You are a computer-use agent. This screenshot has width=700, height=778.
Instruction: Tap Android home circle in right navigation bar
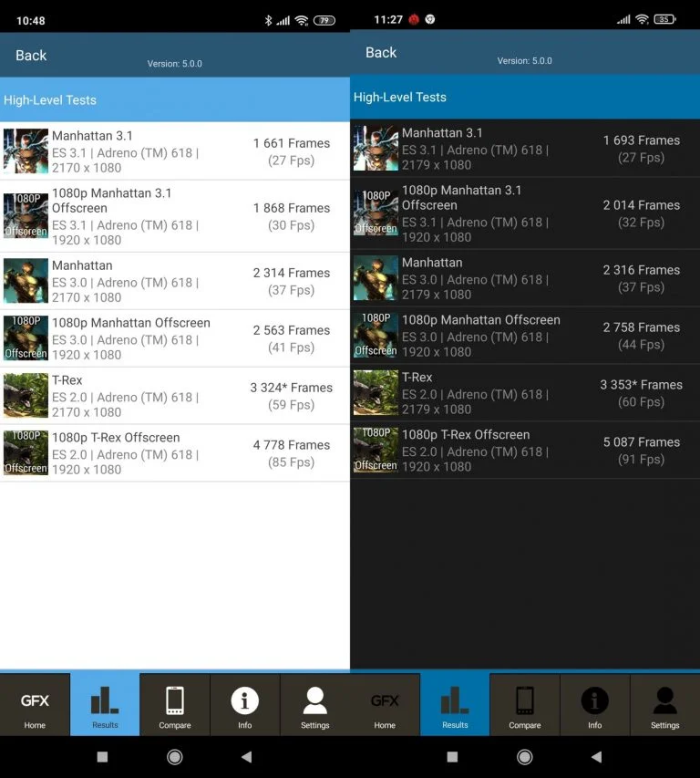(x=525, y=757)
